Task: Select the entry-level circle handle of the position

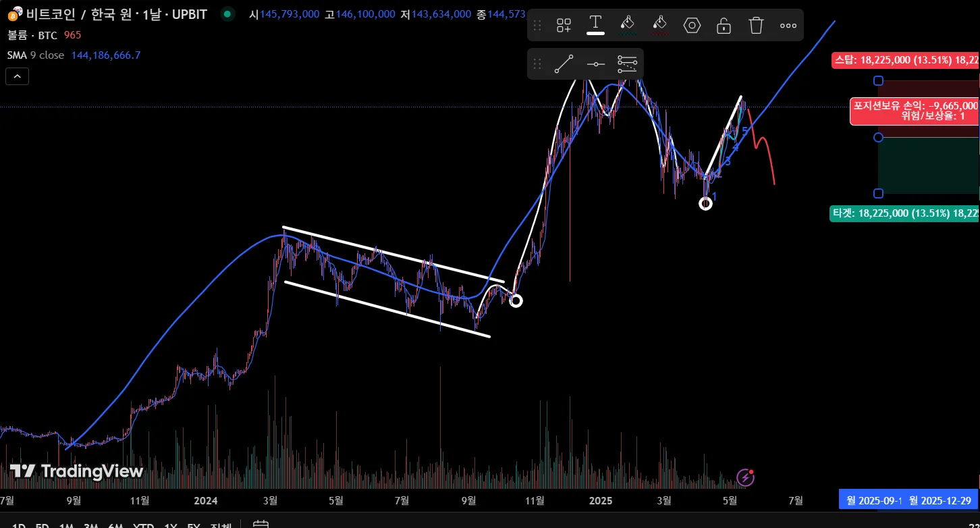Action: point(878,138)
